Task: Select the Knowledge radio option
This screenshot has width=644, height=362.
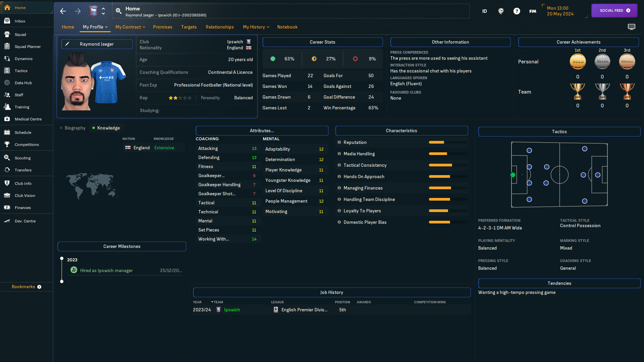Action: 106,128
